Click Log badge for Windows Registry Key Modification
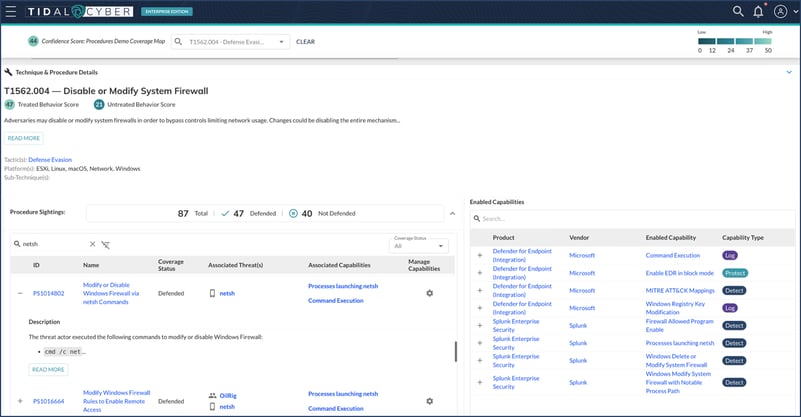 pos(730,308)
